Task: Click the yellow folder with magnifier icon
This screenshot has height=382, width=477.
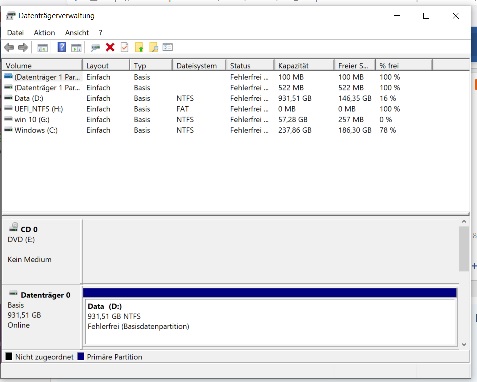Action: coord(153,47)
